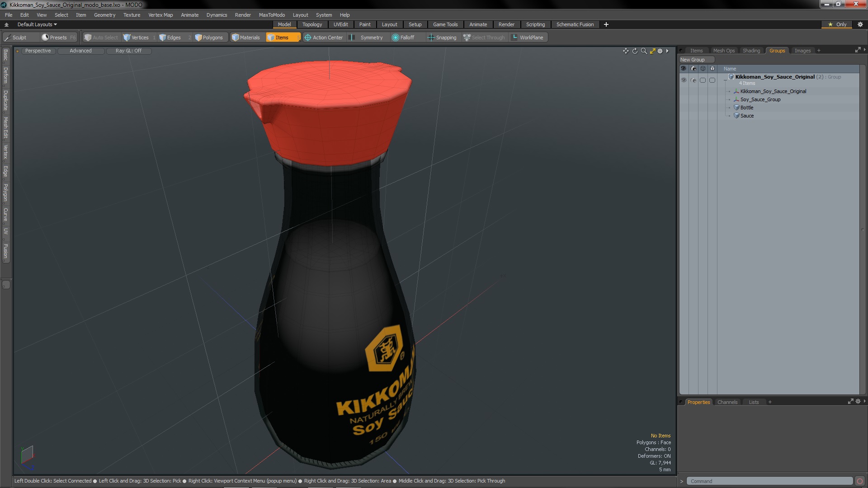Switch to the Mesh Ops tab

724,51
